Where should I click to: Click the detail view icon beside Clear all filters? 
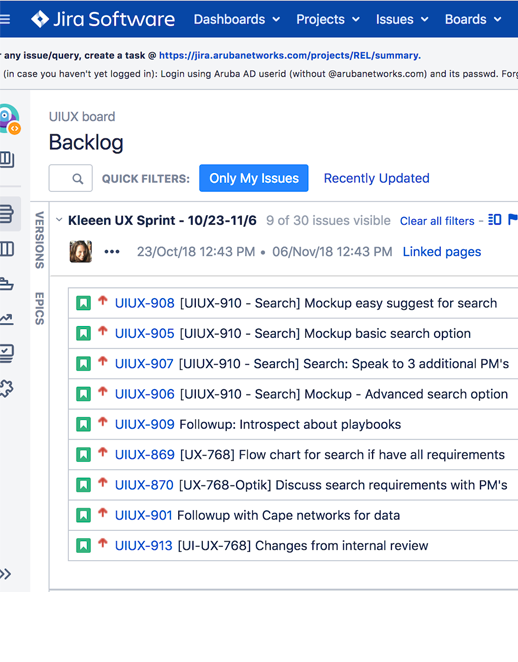495,220
